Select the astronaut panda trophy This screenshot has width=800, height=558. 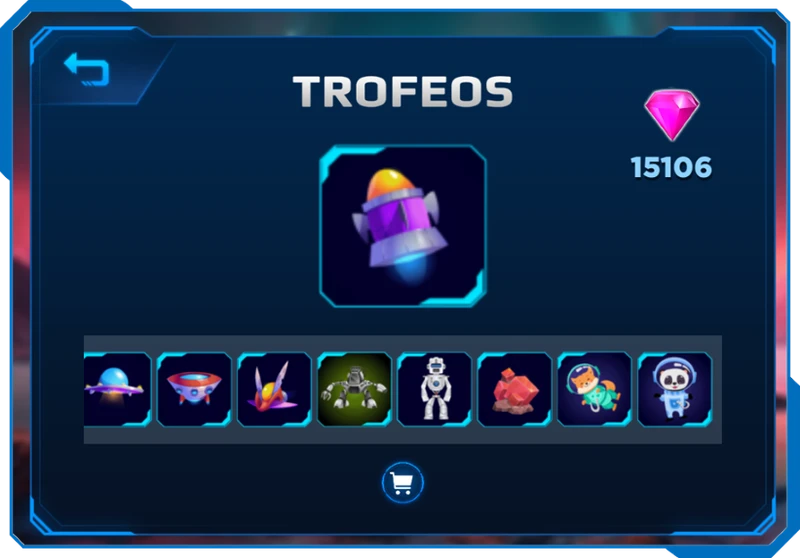tap(675, 389)
